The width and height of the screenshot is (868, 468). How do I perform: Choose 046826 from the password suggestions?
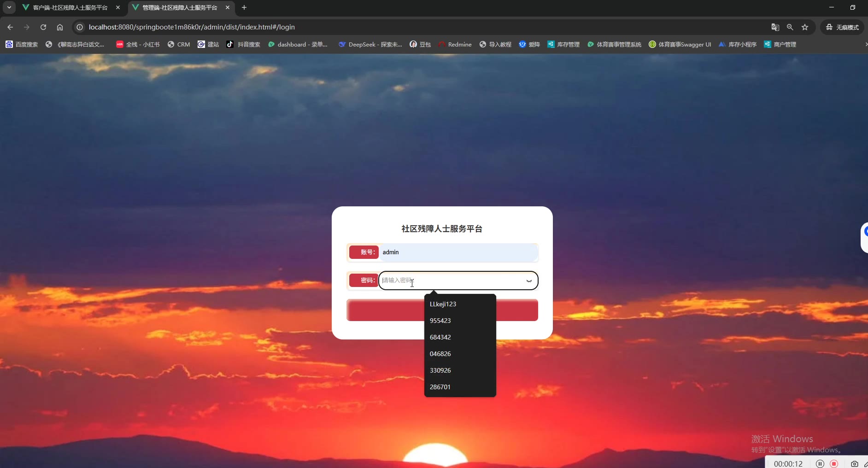click(x=460, y=354)
